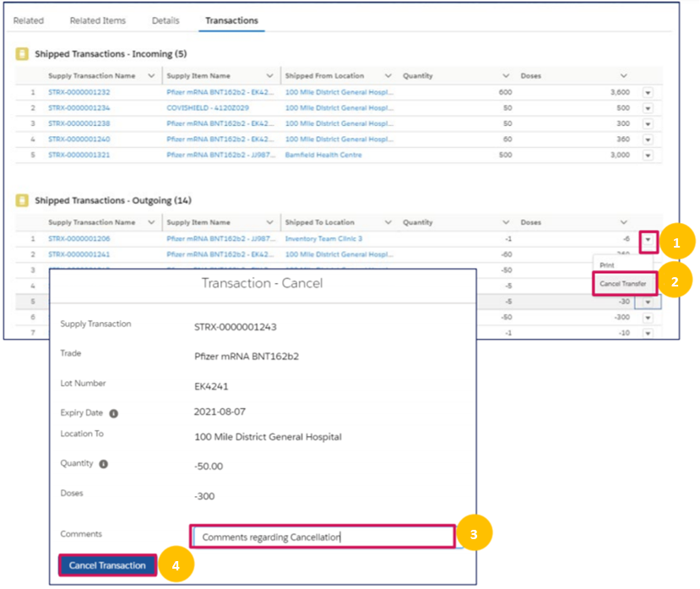Expand Outgoing Supply Item Name column menu
The width and height of the screenshot is (700, 589).
(x=269, y=222)
